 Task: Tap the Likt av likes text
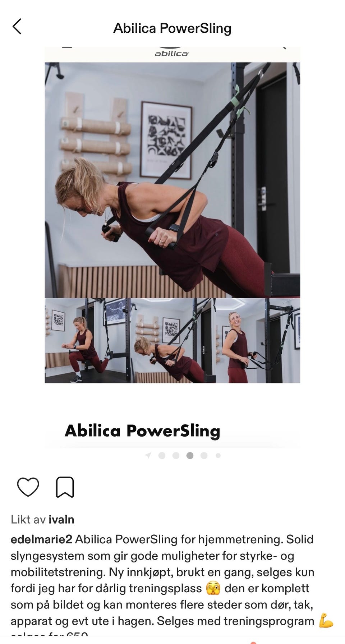point(42,519)
